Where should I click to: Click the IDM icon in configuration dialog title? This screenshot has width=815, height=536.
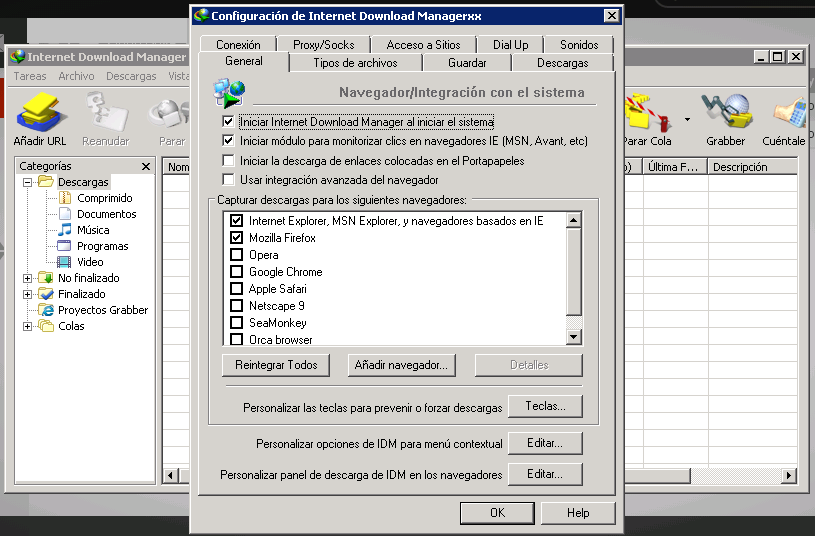point(201,16)
